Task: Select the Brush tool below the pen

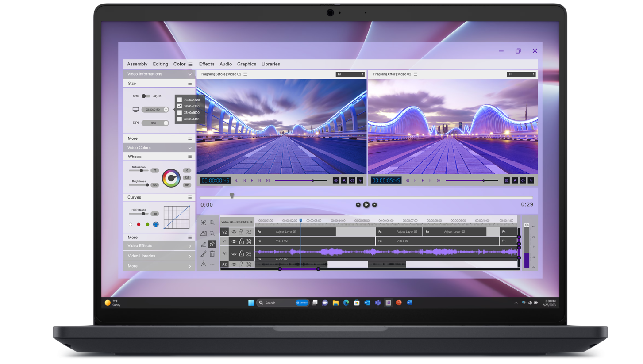Action: tap(203, 253)
